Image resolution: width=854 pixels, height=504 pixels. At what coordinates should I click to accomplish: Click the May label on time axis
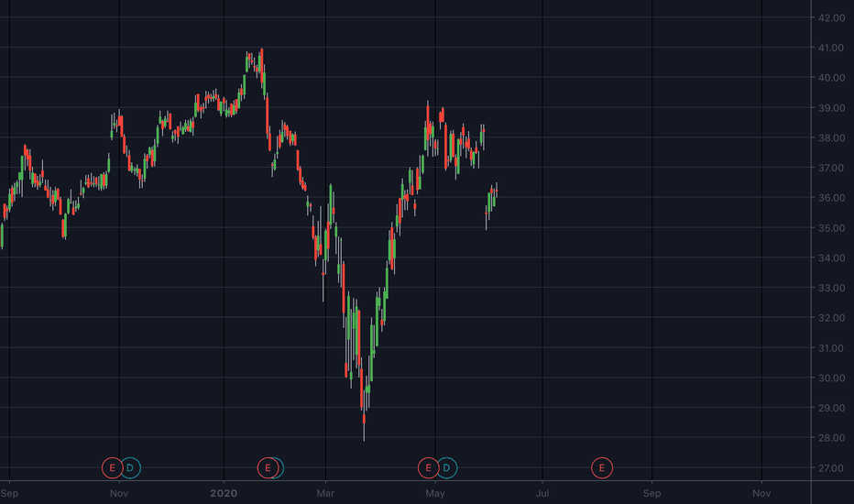coord(435,493)
